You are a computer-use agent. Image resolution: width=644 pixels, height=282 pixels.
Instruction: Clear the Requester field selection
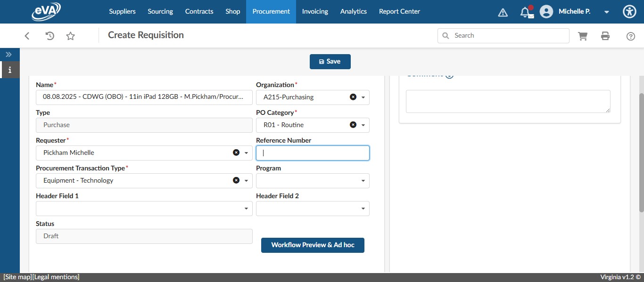tap(236, 152)
